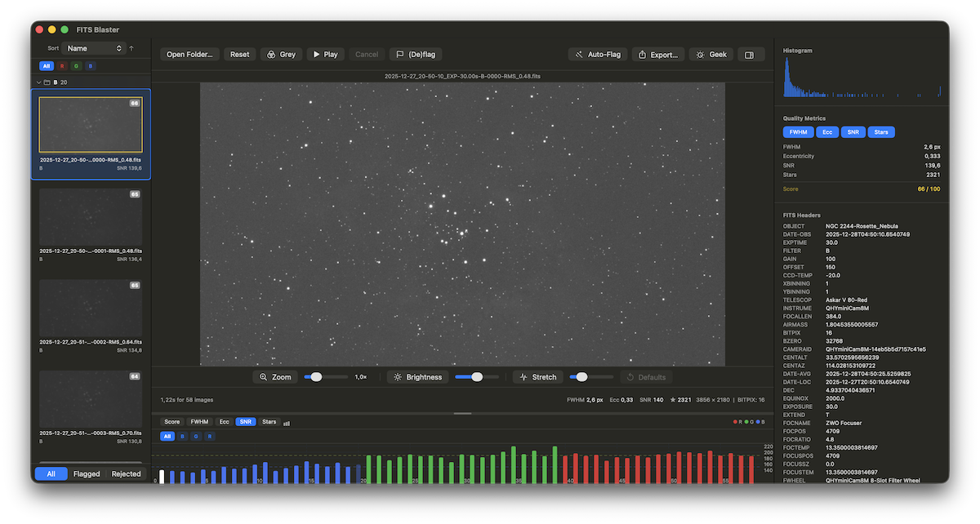Toggle the side panel layout icon
The width and height of the screenshot is (980, 524).
click(750, 54)
